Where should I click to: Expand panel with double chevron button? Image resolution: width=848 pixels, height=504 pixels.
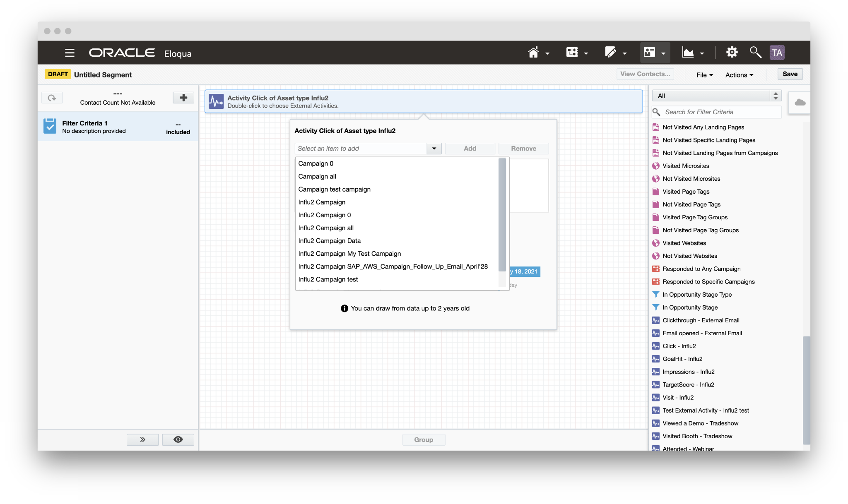click(142, 439)
